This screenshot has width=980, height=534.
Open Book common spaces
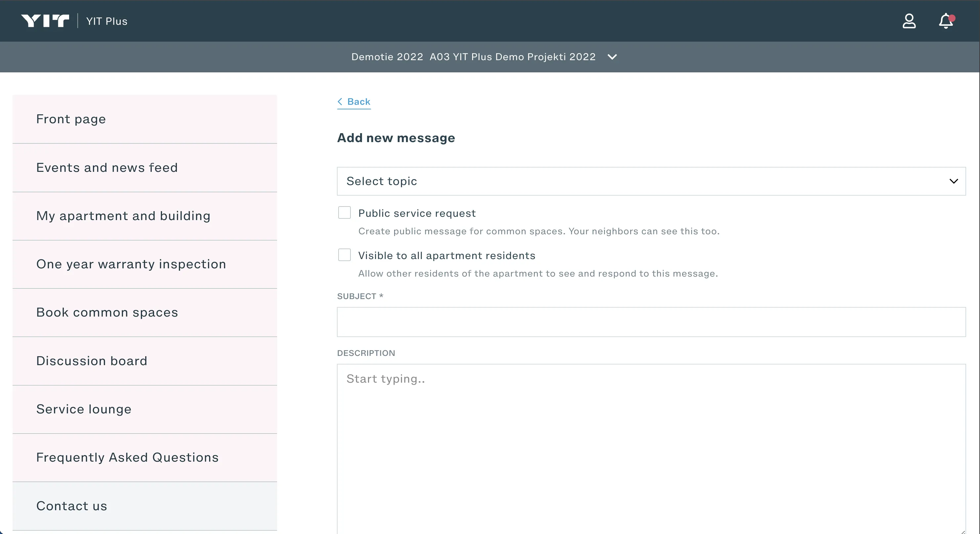click(144, 313)
